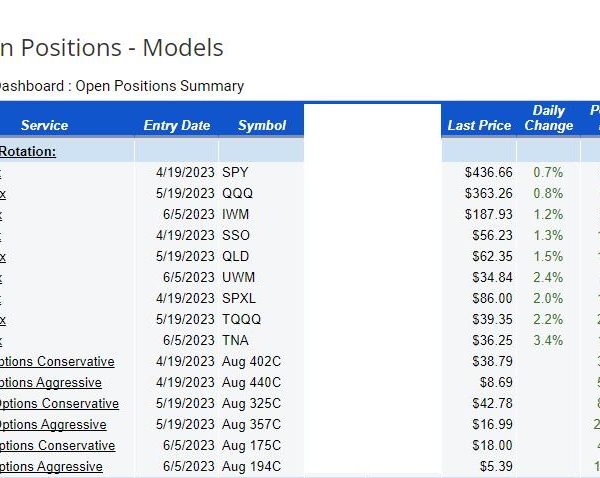
Task: Open Options Aggressive link for Aug 440C
Action: tap(51, 383)
